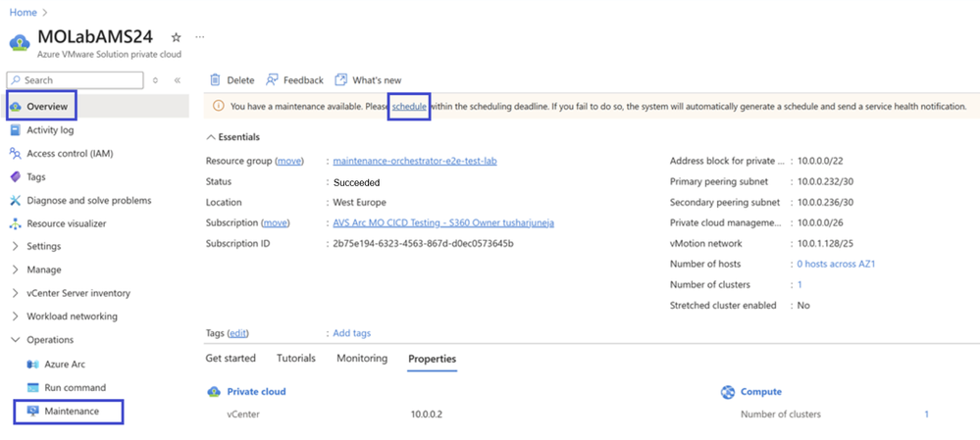The width and height of the screenshot is (980, 440).
Task: Click the Overview cloud icon in sidebar
Action: 16,107
